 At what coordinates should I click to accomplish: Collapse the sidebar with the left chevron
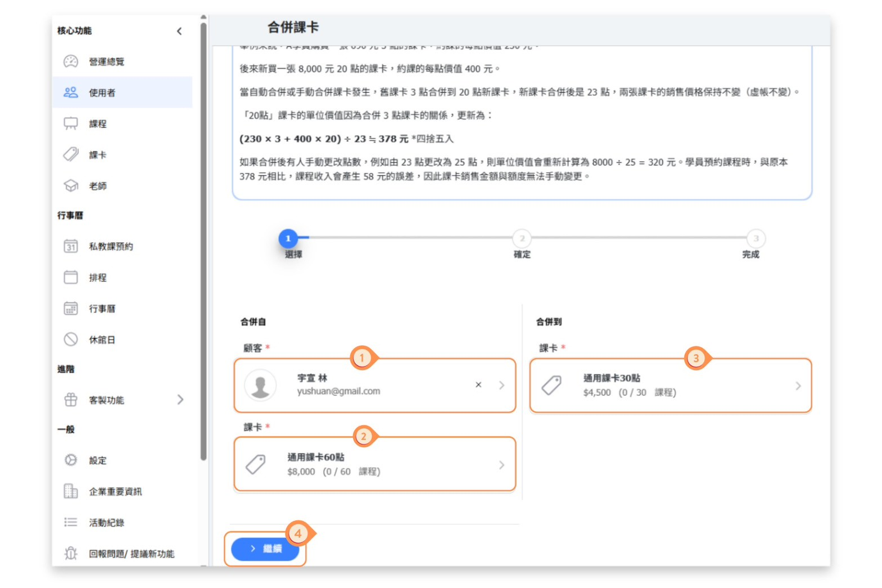pyautogui.click(x=179, y=31)
